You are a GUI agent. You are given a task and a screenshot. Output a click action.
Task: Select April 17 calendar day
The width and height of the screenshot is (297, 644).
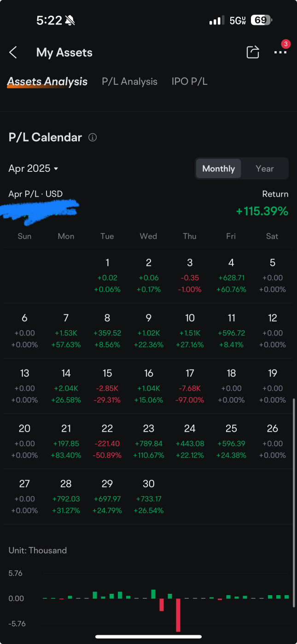[x=190, y=386]
